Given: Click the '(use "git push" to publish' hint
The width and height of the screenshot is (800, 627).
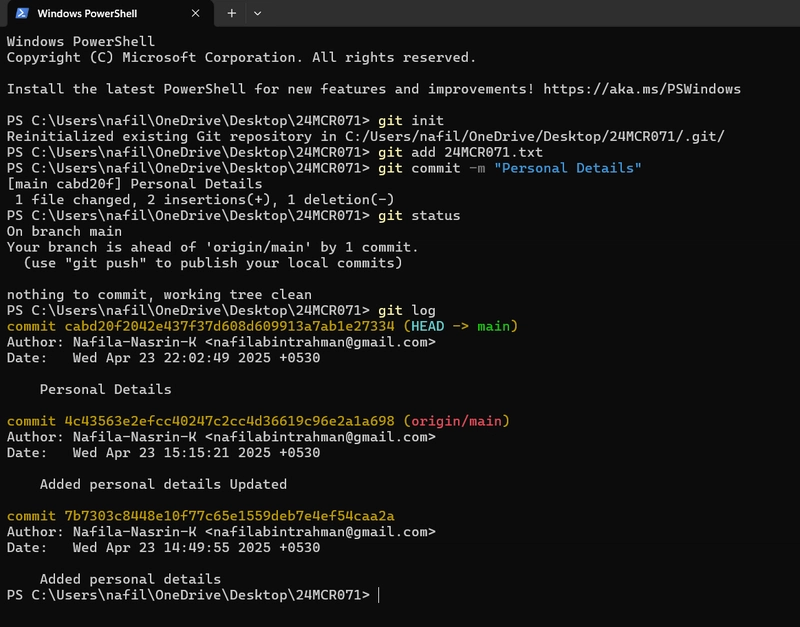Looking at the screenshot, I should click(x=213, y=263).
